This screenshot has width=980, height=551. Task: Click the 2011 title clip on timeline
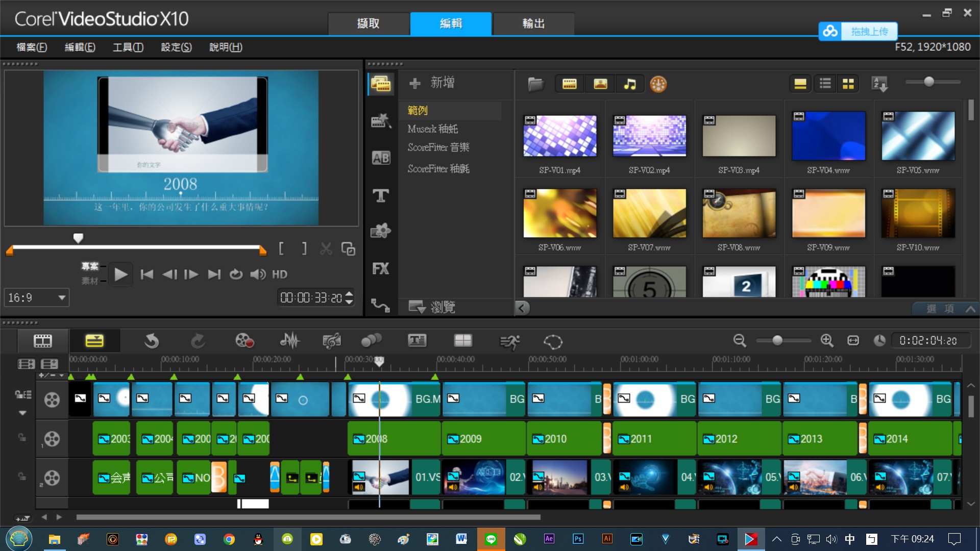tap(654, 439)
